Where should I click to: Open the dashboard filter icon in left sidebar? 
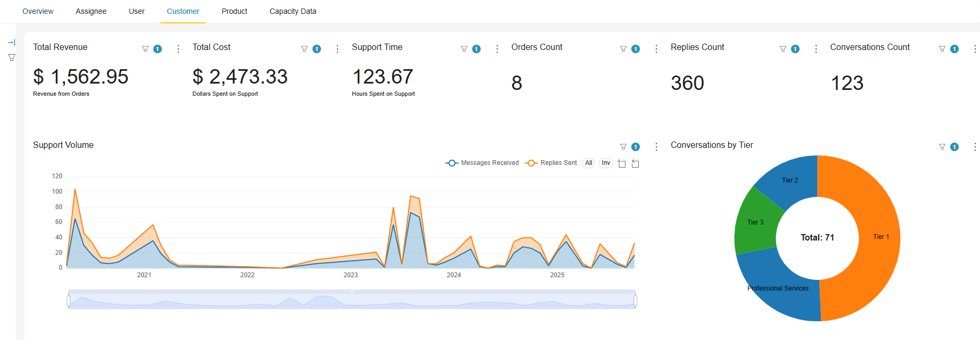point(12,57)
